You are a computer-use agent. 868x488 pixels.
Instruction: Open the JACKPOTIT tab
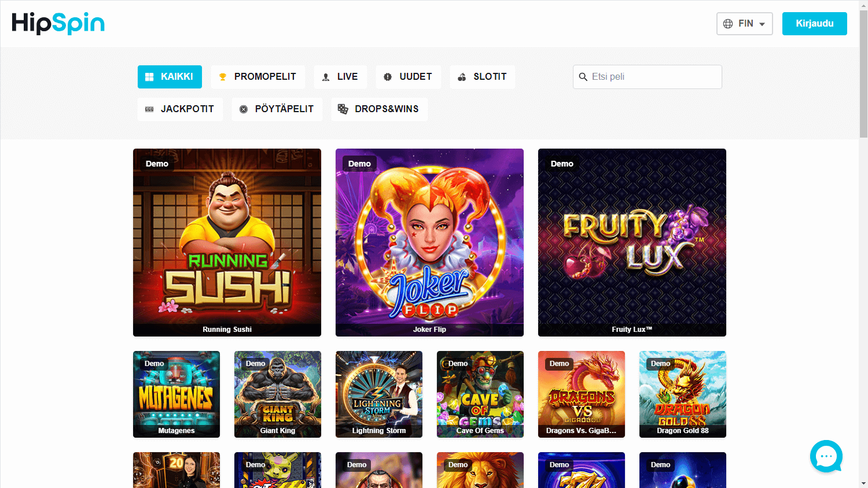[180, 109]
